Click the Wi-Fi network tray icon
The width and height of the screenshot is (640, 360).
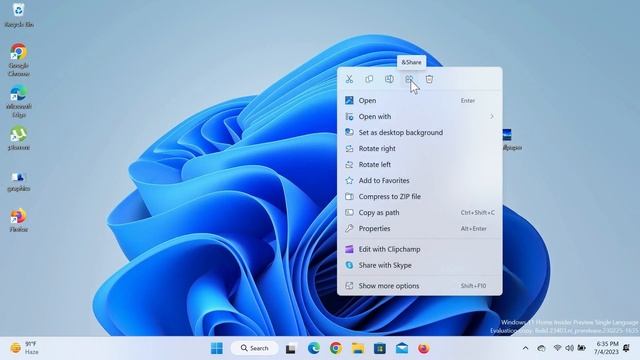click(557, 348)
